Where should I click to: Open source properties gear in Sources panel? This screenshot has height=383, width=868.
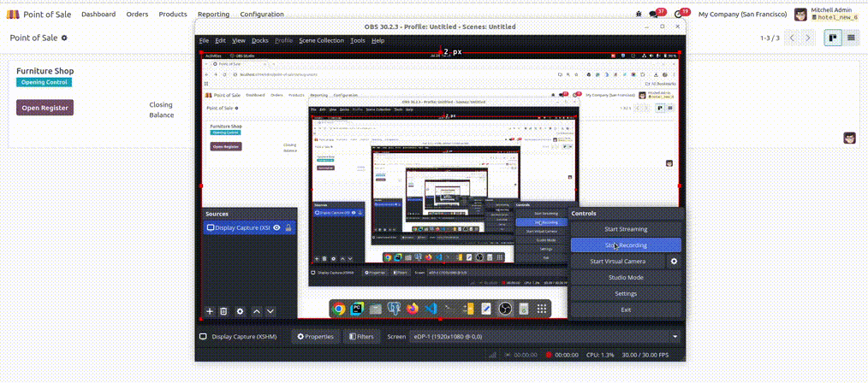point(240,311)
